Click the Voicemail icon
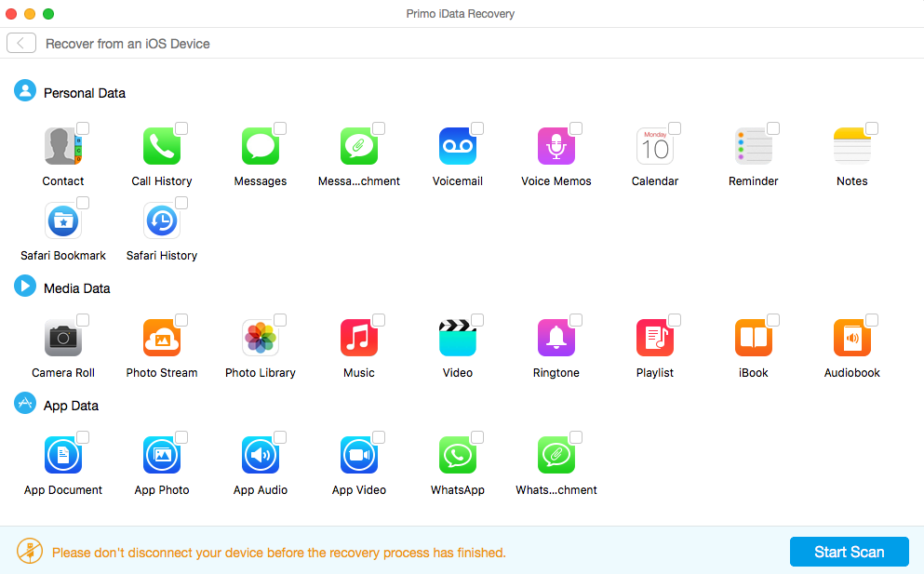 point(457,146)
